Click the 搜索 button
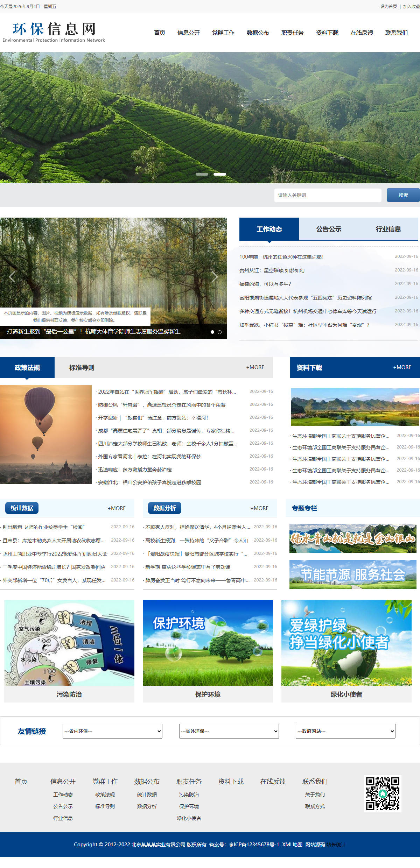 (x=403, y=195)
